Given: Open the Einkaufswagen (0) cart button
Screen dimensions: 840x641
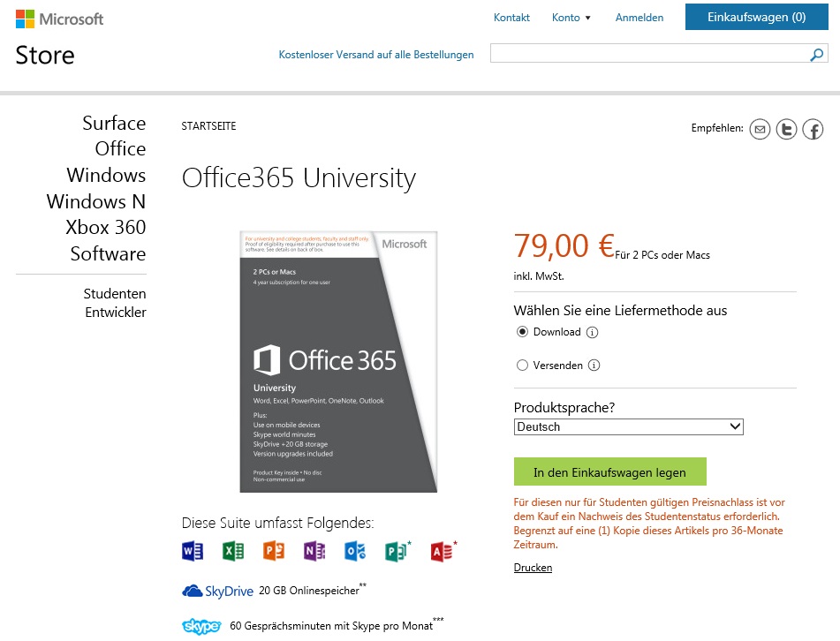Looking at the screenshot, I should 756,17.
